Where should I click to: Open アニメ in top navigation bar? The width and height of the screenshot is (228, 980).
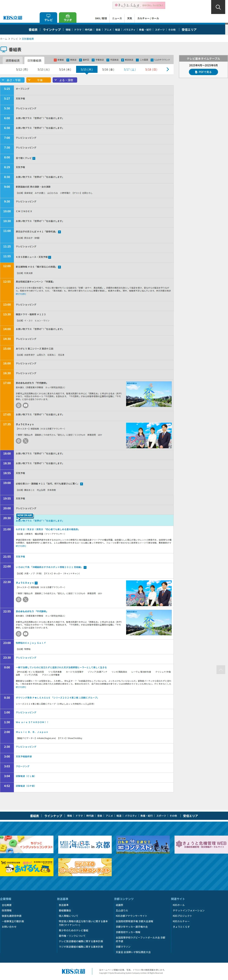click(x=108, y=30)
